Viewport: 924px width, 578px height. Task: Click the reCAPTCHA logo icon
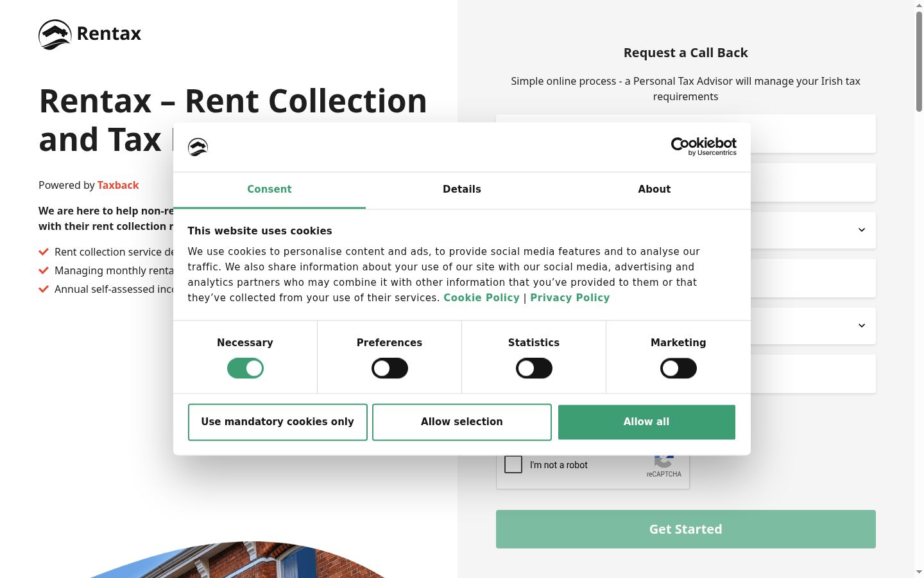(x=663, y=460)
